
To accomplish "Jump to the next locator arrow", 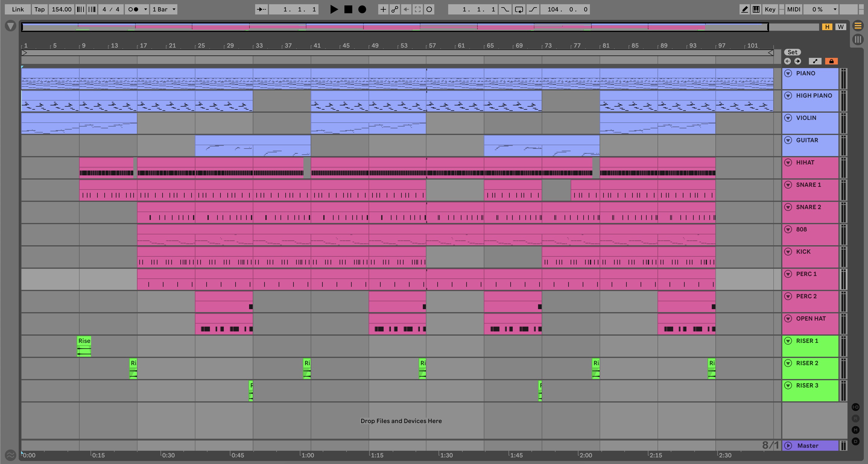I will (x=797, y=61).
